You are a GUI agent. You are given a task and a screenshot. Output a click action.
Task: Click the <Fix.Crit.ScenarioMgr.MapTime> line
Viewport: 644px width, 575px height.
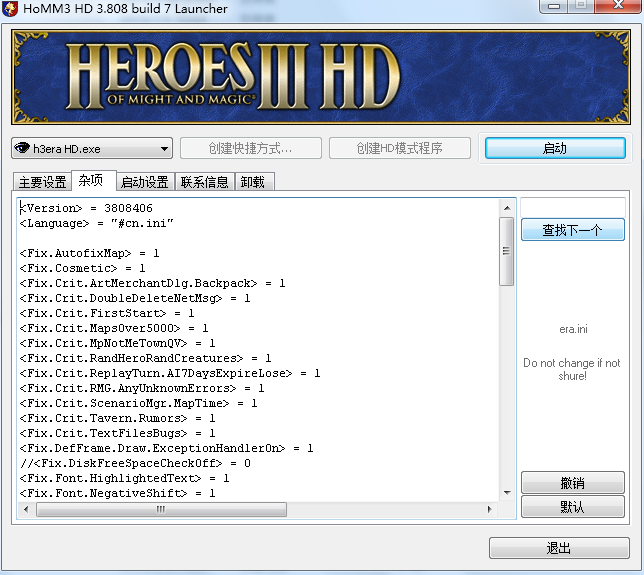(138, 403)
